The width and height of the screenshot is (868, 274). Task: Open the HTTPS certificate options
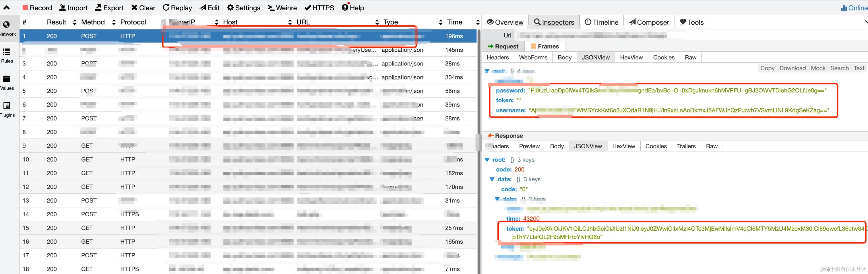click(319, 7)
